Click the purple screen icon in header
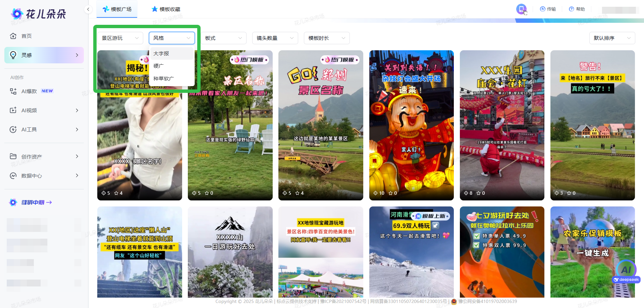This screenshot has width=644, height=308. point(521,9)
